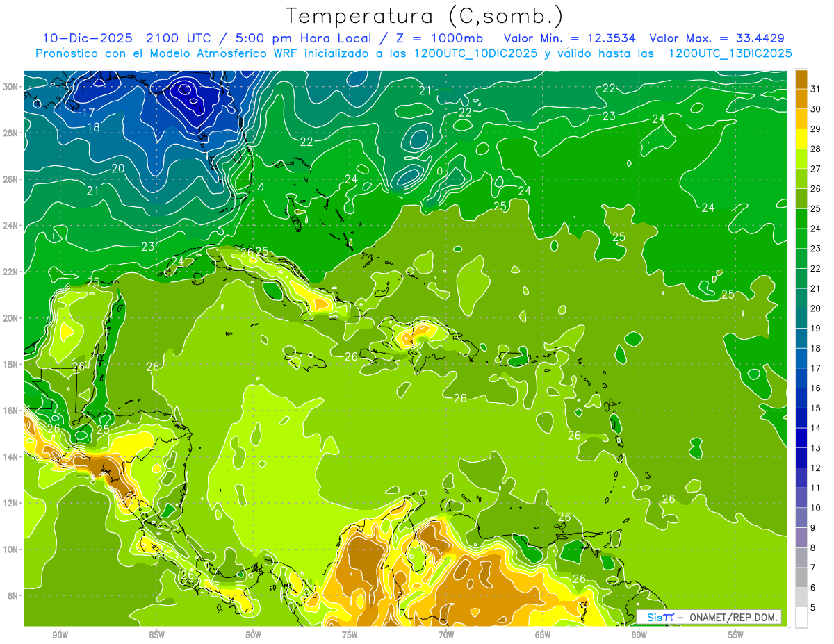The height and width of the screenshot is (644, 834).
Task: Click the "80W" longitude axis label
Action: (x=253, y=635)
